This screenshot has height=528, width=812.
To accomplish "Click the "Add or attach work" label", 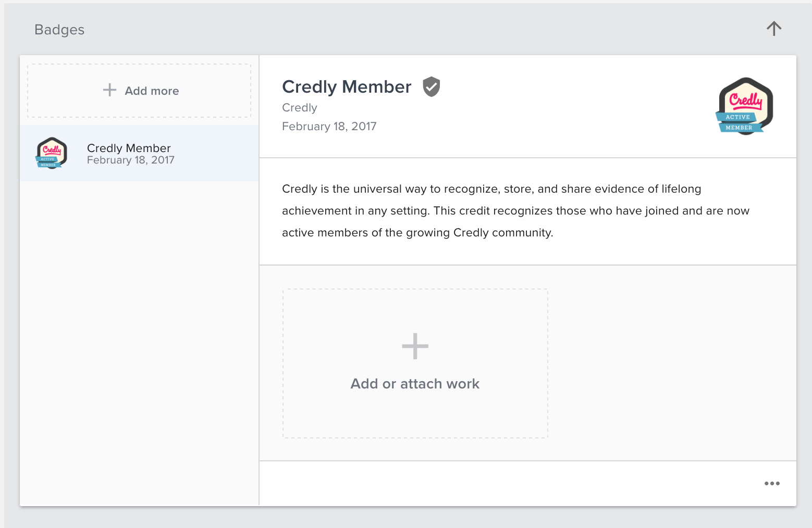I will 415,384.
